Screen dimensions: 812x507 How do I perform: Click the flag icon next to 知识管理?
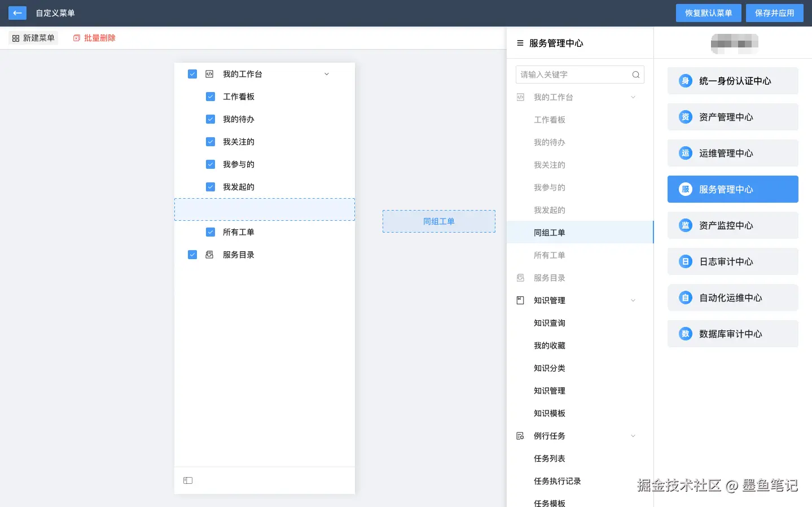[520, 300]
